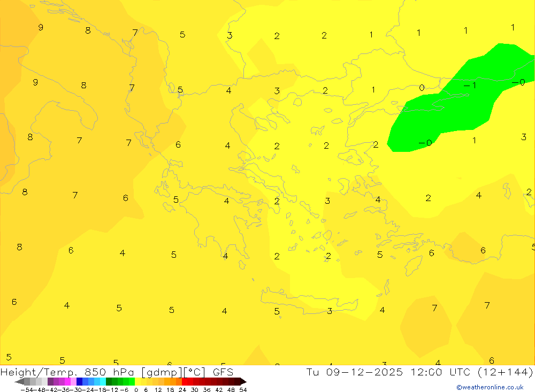
Task: Click the "12:00 UTC" time text
Action: tap(440, 372)
